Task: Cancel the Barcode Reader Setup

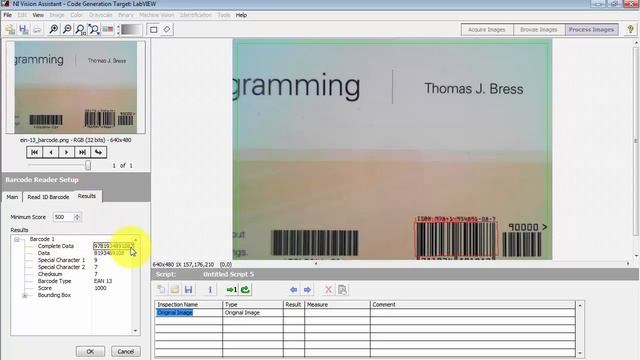Action: pos(126,351)
